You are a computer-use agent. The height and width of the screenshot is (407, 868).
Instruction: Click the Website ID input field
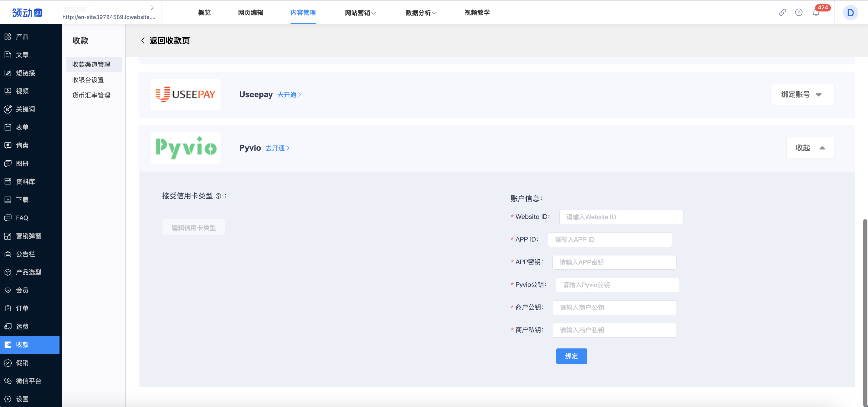tap(621, 217)
